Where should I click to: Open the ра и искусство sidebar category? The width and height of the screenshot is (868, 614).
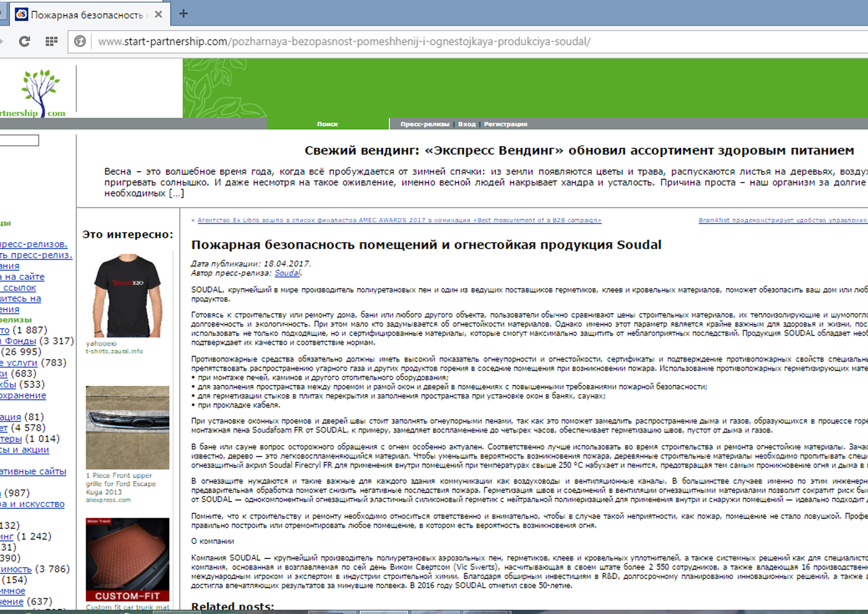(32, 504)
